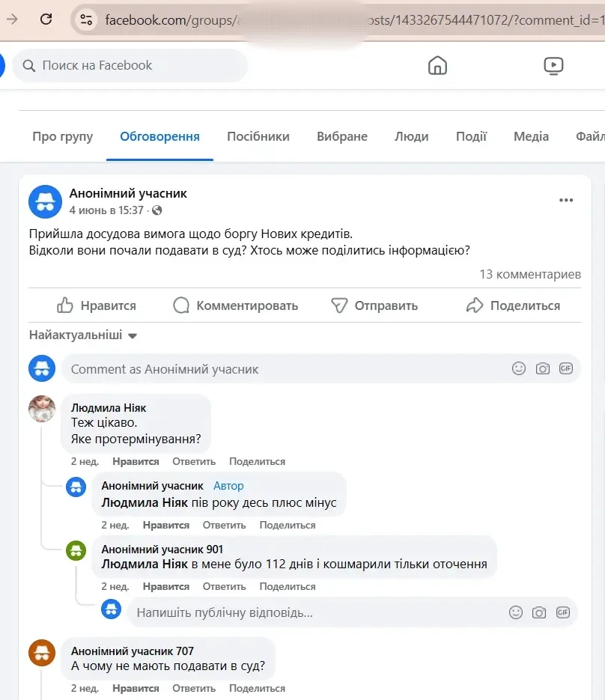Image resolution: width=605 pixels, height=700 pixels.
Task: Insert a GIF in the top comment box
Action: pyautogui.click(x=565, y=368)
